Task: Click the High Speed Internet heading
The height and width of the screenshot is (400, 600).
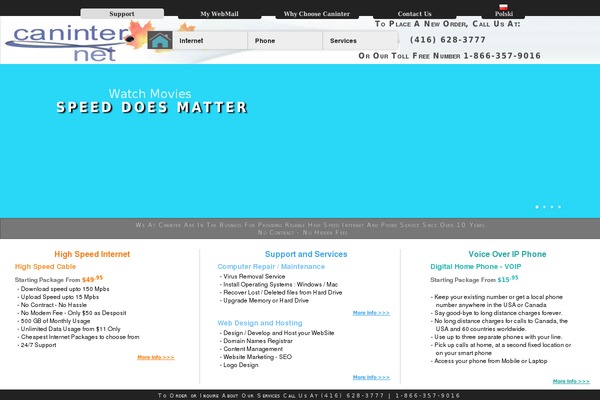Action: click(x=92, y=254)
